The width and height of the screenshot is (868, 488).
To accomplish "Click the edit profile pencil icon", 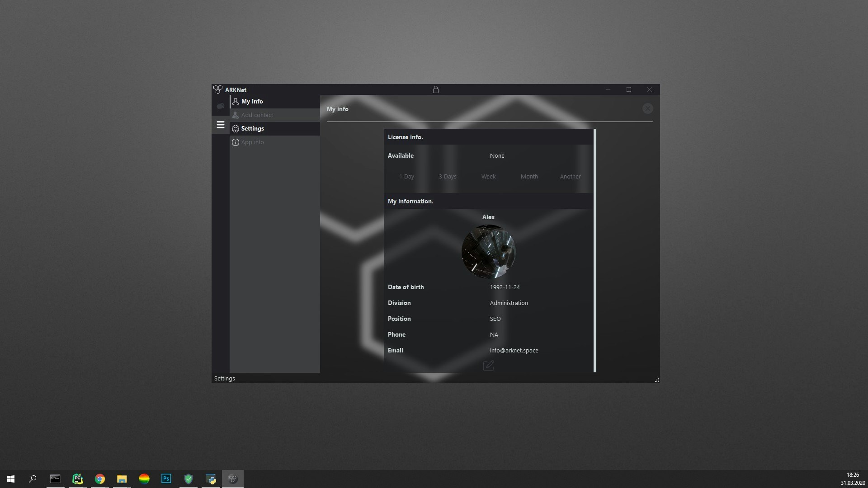I will click(x=488, y=366).
